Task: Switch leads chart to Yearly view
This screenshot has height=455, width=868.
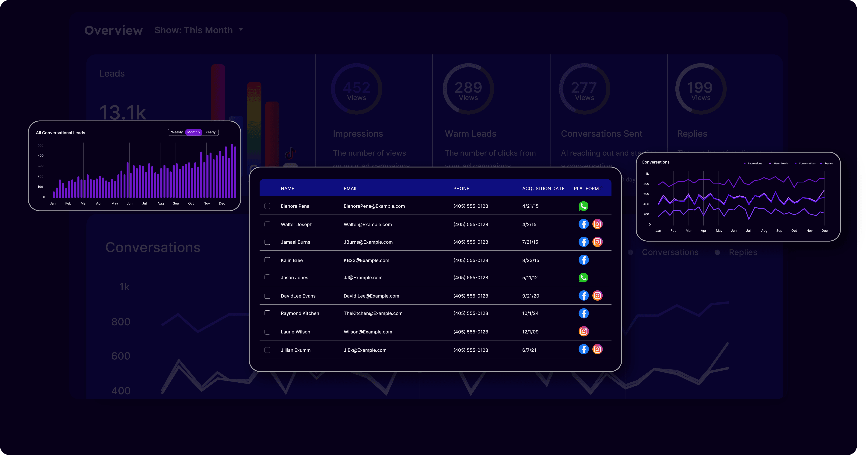Action: (210, 132)
